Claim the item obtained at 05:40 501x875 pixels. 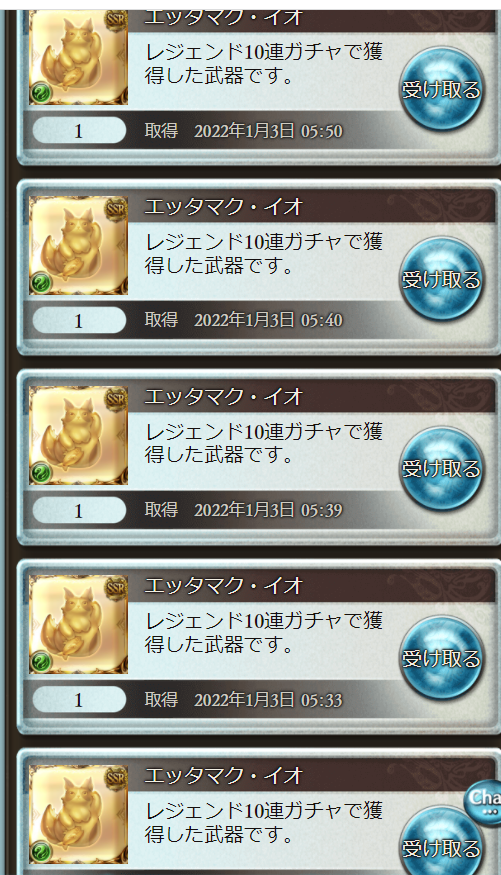441,279
